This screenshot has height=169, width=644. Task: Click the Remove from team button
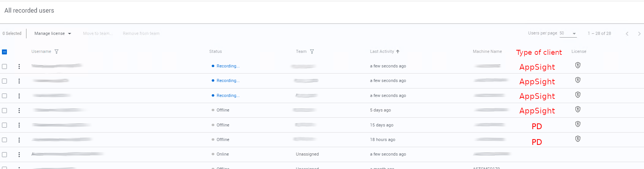pos(141,34)
